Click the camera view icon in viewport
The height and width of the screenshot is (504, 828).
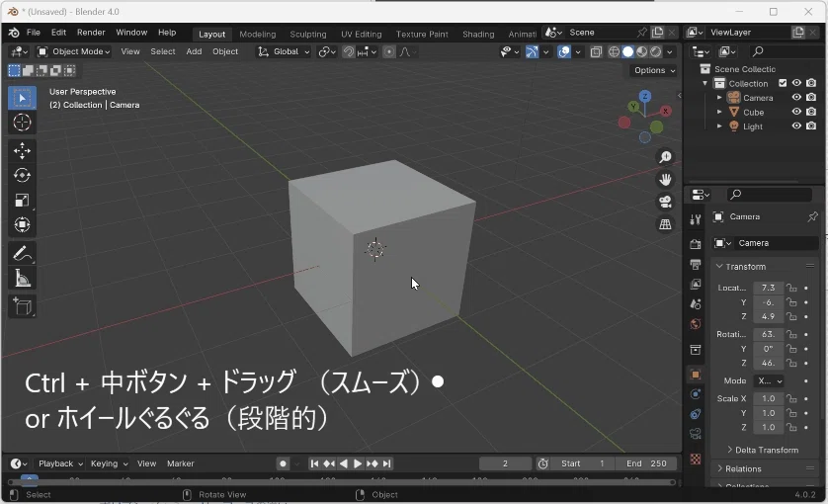click(665, 202)
